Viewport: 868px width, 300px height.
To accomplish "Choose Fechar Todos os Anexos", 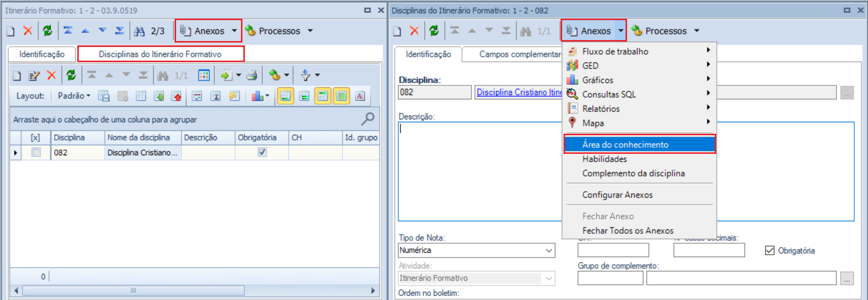I will (x=639, y=230).
